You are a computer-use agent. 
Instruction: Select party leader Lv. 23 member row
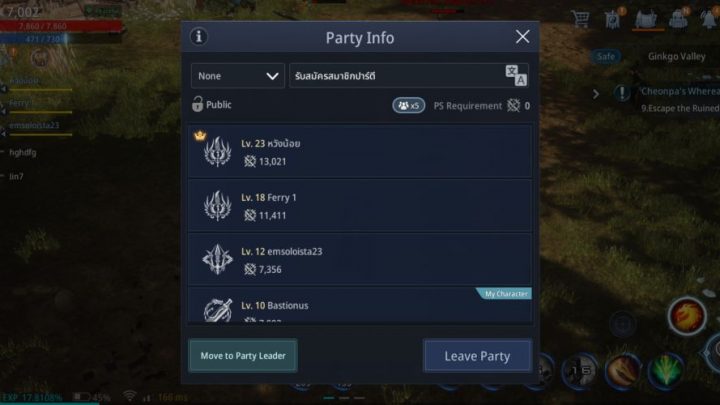[360, 152]
